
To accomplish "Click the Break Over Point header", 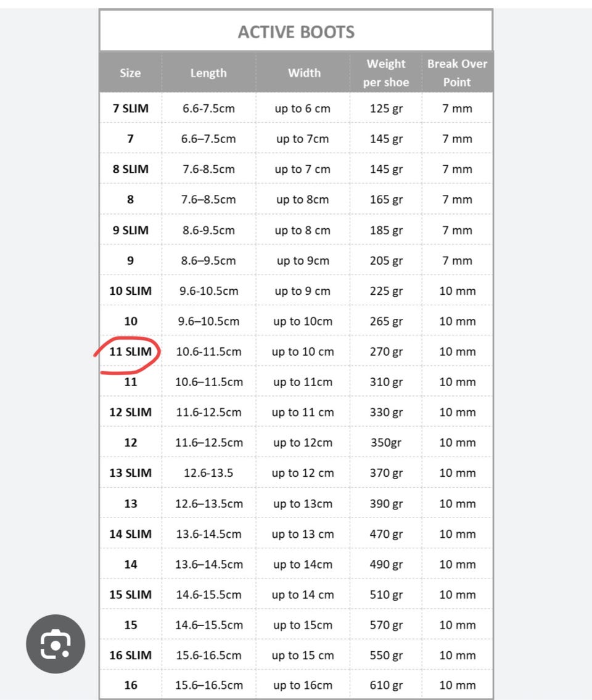I will click(x=457, y=73).
